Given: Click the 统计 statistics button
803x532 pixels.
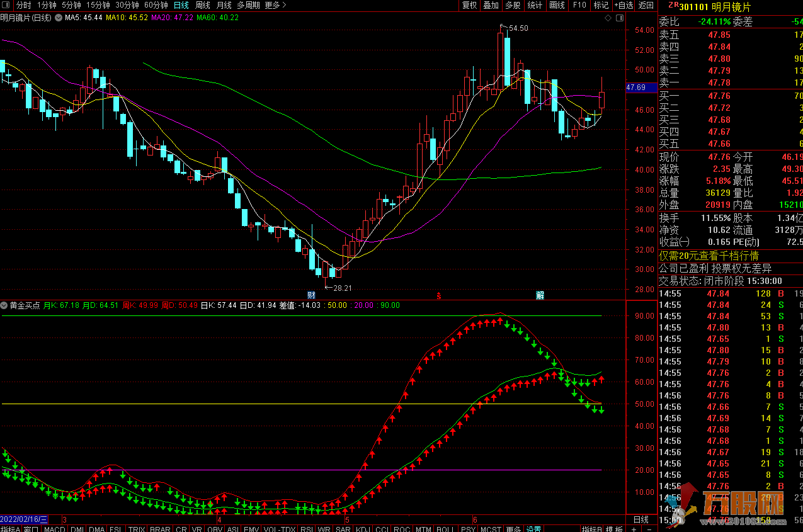Looking at the screenshot, I should 535,5.
